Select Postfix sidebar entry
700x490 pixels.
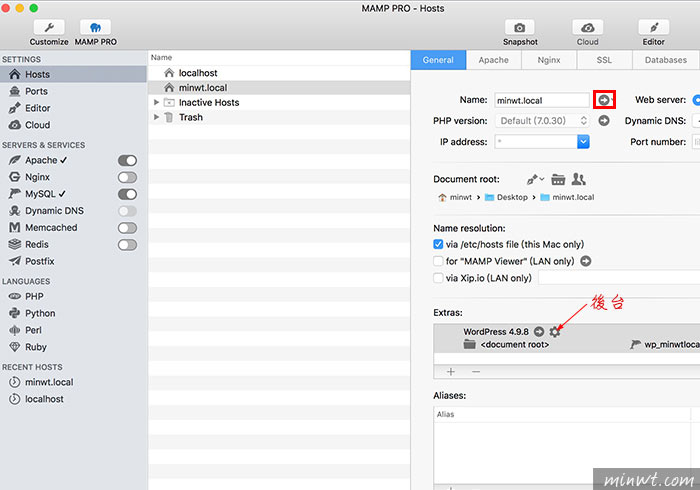pyautogui.click(x=39, y=262)
